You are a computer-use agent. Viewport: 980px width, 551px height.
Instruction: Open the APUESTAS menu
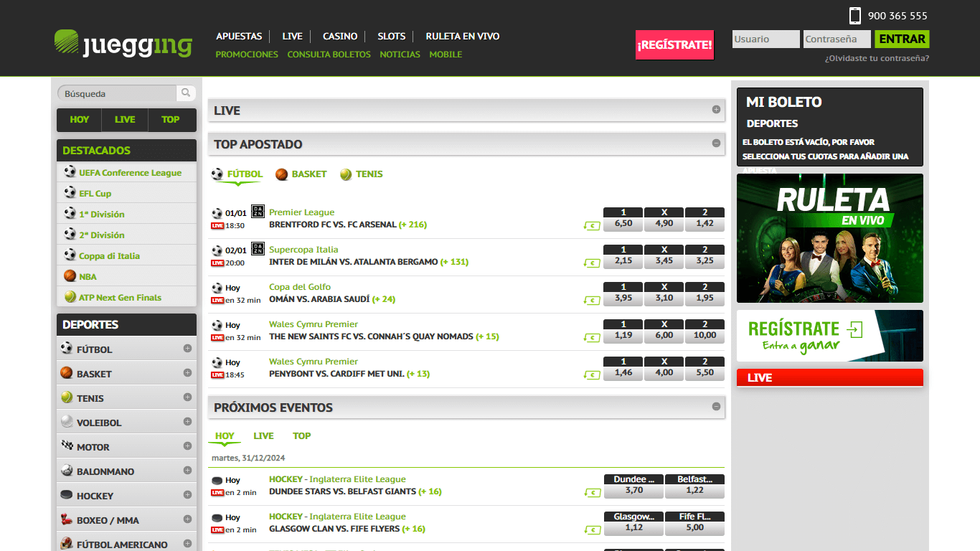[239, 36]
